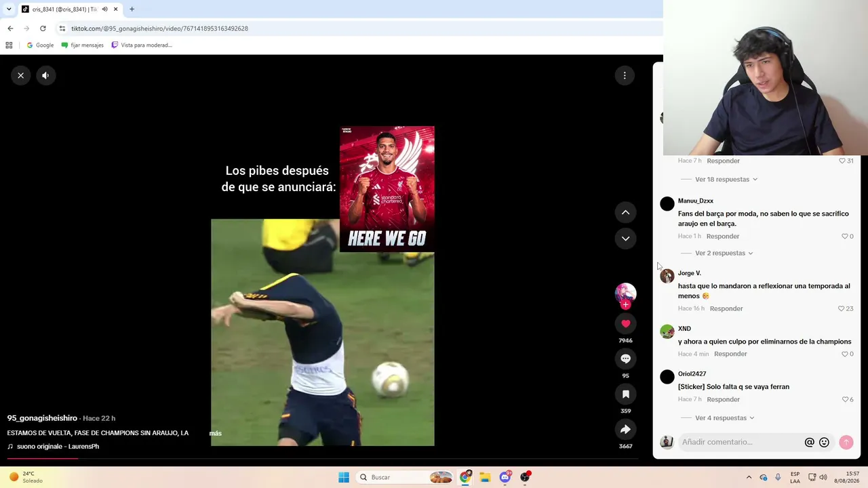Open the browser apps grid shortcut

pos(9,45)
